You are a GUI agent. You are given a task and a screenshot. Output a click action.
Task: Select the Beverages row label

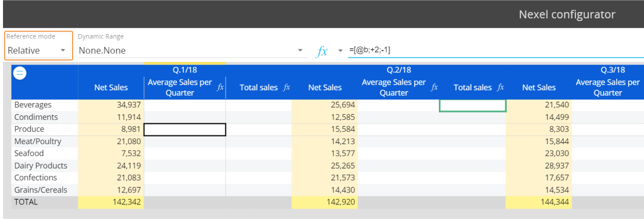[33, 105]
